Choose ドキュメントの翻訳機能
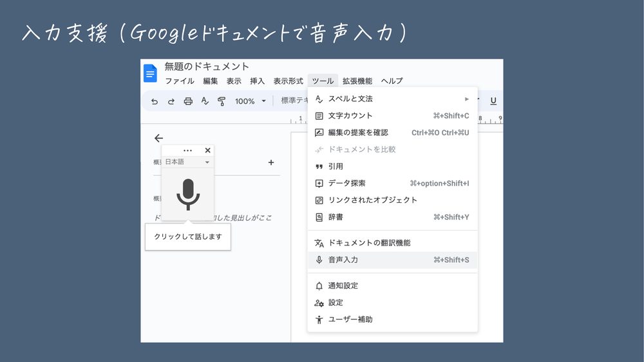Viewport: 644px width, 362px height. 392,243
